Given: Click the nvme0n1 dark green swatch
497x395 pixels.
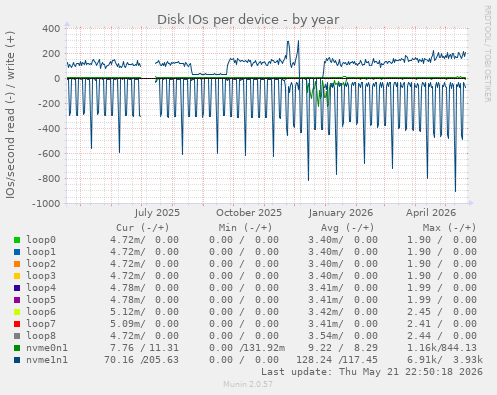Looking at the screenshot, I should coord(17,348).
